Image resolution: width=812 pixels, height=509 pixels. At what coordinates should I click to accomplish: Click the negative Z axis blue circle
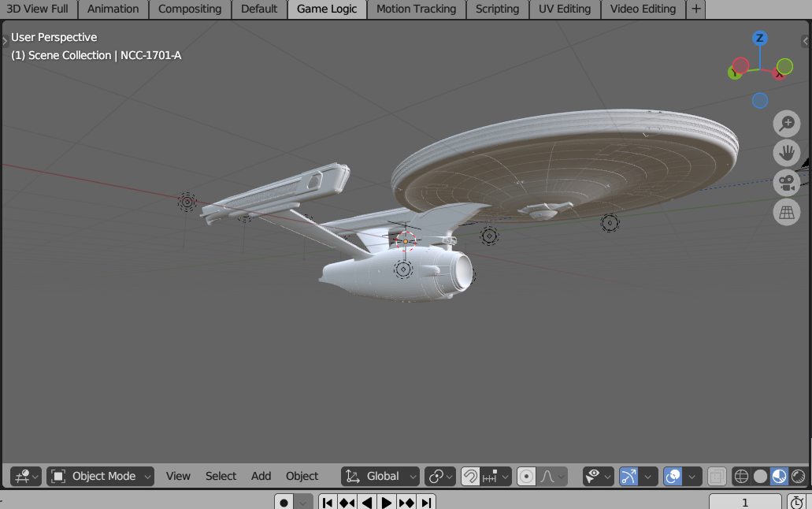coord(760,101)
